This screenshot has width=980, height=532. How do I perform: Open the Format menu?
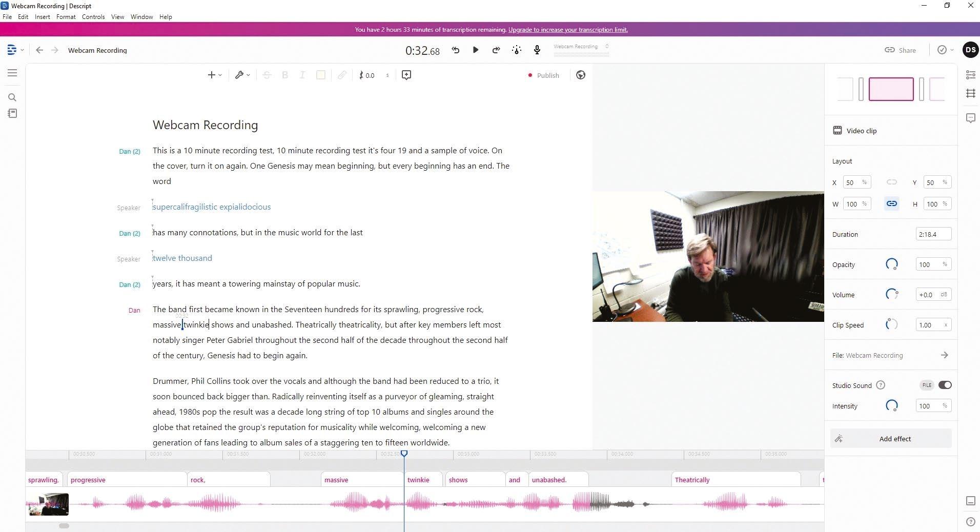point(66,16)
